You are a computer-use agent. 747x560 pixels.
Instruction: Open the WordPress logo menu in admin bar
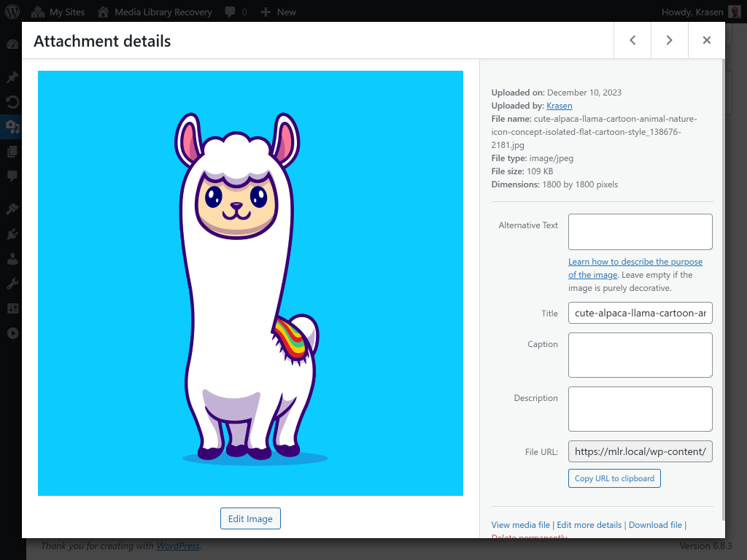click(11, 12)
